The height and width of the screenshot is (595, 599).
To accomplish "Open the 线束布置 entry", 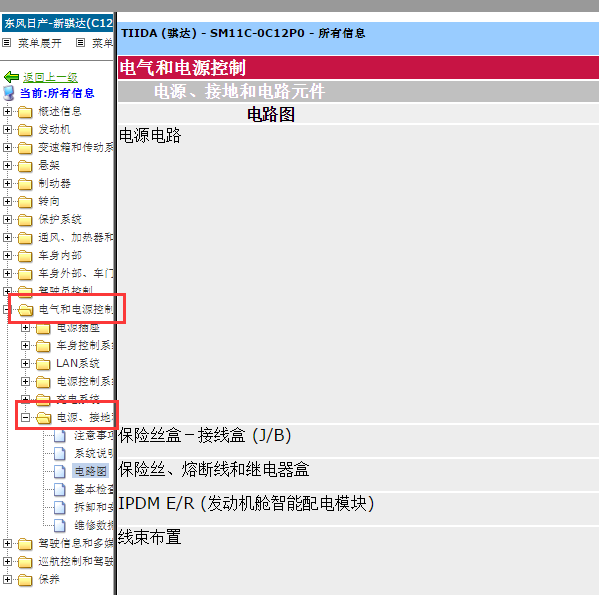I will click(x=150, y=538).
